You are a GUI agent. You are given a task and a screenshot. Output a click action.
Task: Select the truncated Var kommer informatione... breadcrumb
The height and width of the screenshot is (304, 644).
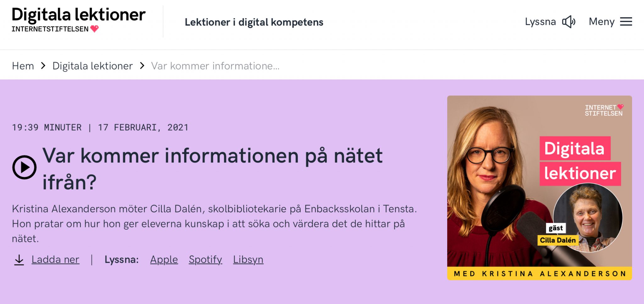pyautogui.click(x=215, y=66)
